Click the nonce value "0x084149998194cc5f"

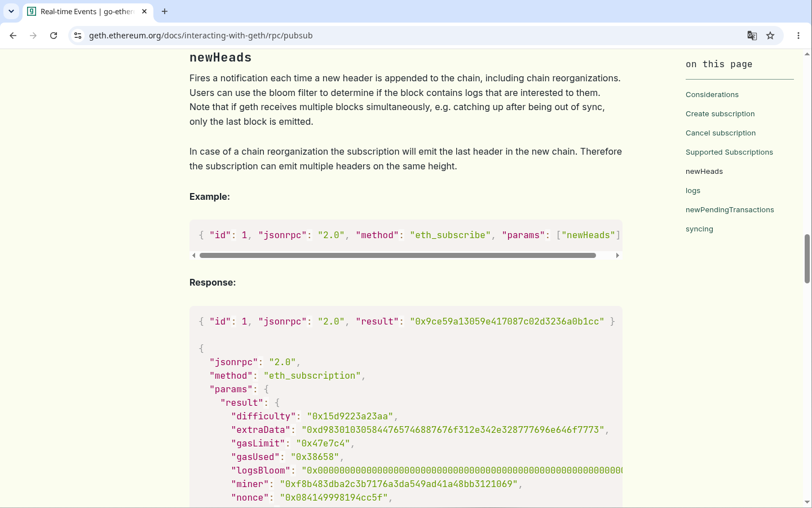[334, 498]
